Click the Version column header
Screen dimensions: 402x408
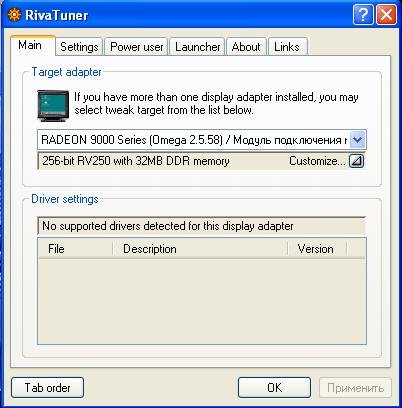click(x=317, y=249)
